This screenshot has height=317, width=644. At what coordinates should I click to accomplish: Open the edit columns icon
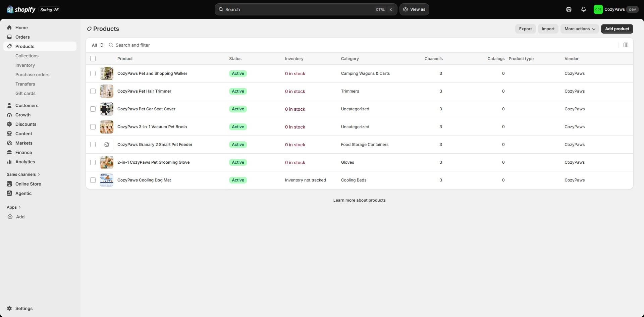(626, 45)
